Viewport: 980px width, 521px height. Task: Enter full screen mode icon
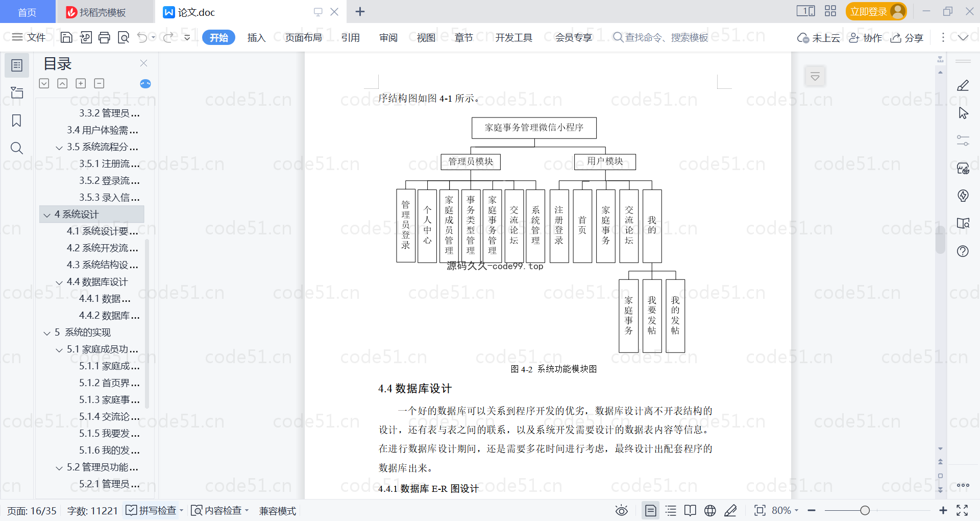tap(962, 510)
